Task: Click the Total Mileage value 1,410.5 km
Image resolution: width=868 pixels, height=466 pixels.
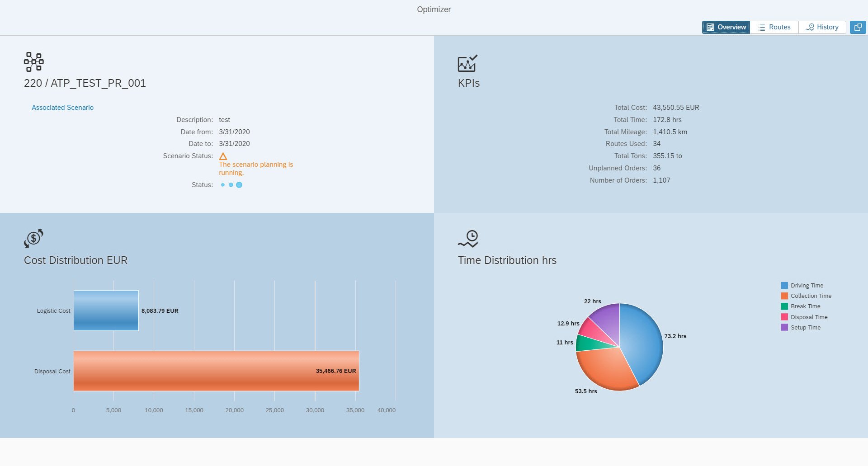Action: click(670, 132)
